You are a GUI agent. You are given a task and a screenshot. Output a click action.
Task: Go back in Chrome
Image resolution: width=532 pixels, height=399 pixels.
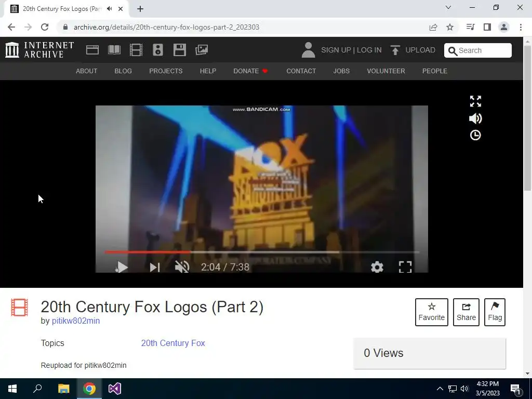point(11,27)
